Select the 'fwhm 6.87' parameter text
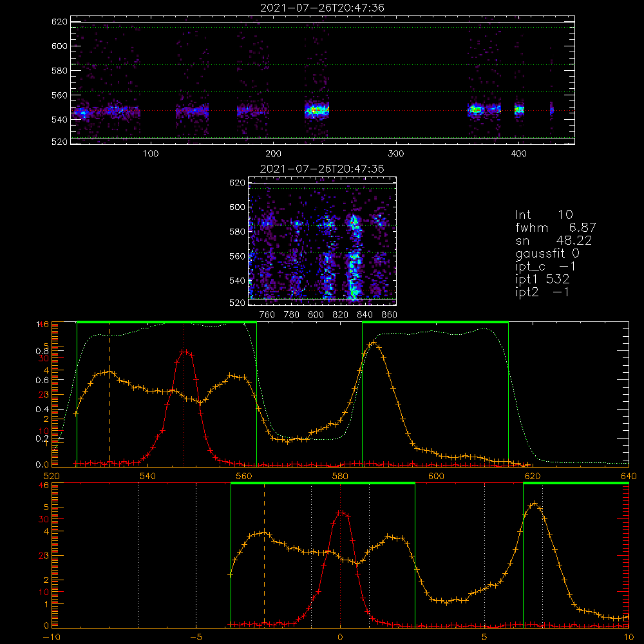Screen dimensions: 644x644 (556, 227)
